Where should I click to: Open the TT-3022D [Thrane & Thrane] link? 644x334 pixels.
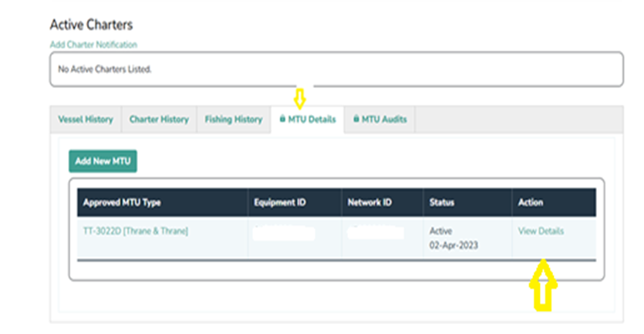[x=136, y=231]
